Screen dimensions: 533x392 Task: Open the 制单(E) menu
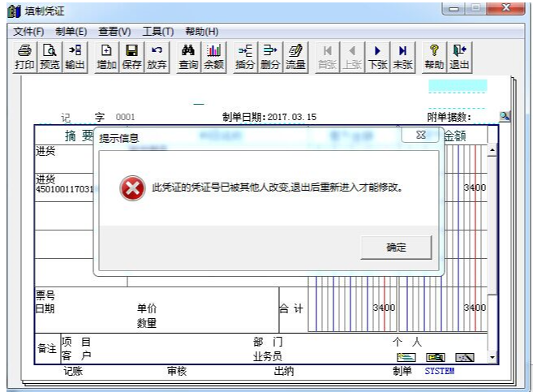pyautogui.click(x=71, y=31)
